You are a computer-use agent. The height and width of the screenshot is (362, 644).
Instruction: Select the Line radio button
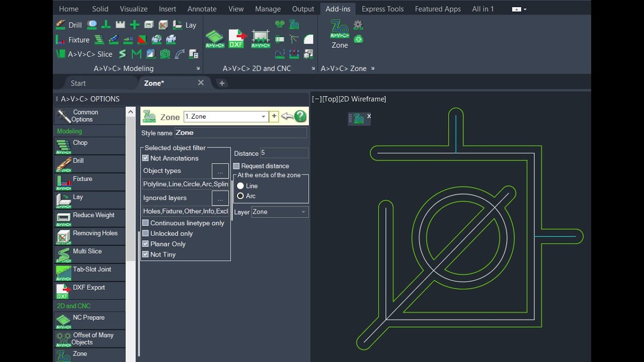pos(240,186)
